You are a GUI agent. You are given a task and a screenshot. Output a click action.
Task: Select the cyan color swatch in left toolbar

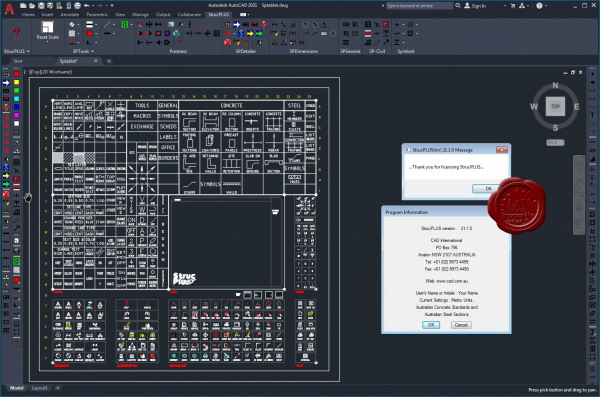click(x=16, y=99)
